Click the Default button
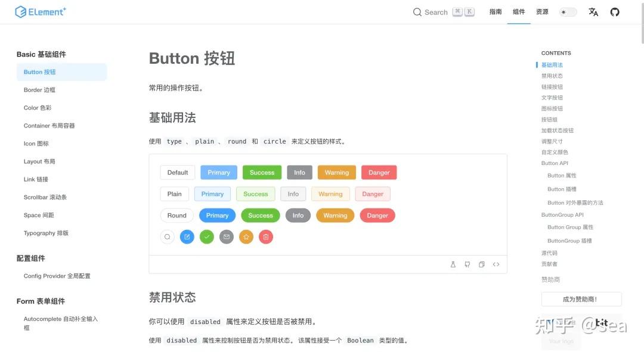The image size is (644, 352). (x=178, y=173)
